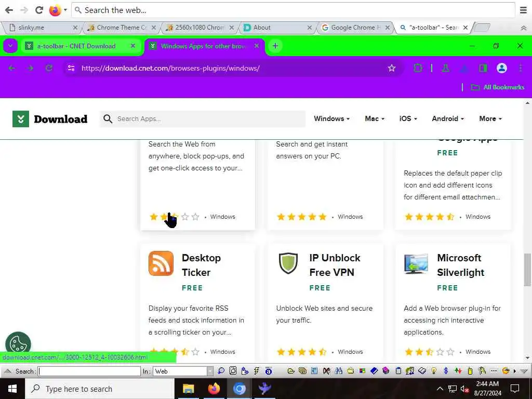The height and width of the screenshot is (399, 532).
Task: Open Firefox from the taskbar
Action: pyautogui.click(x=214, y=389)
